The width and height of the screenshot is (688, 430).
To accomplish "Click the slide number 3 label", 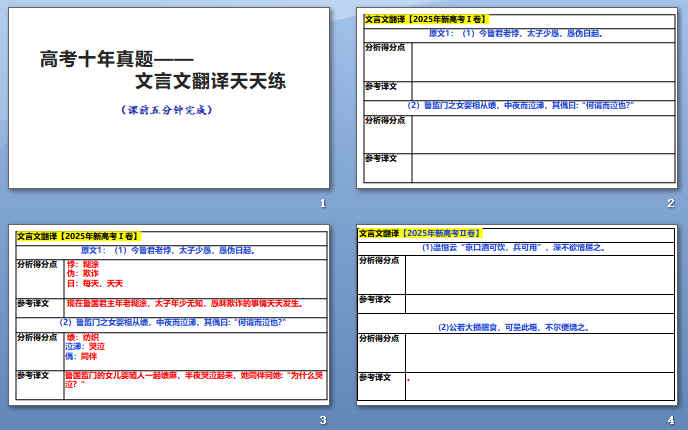I will point(322,421).
